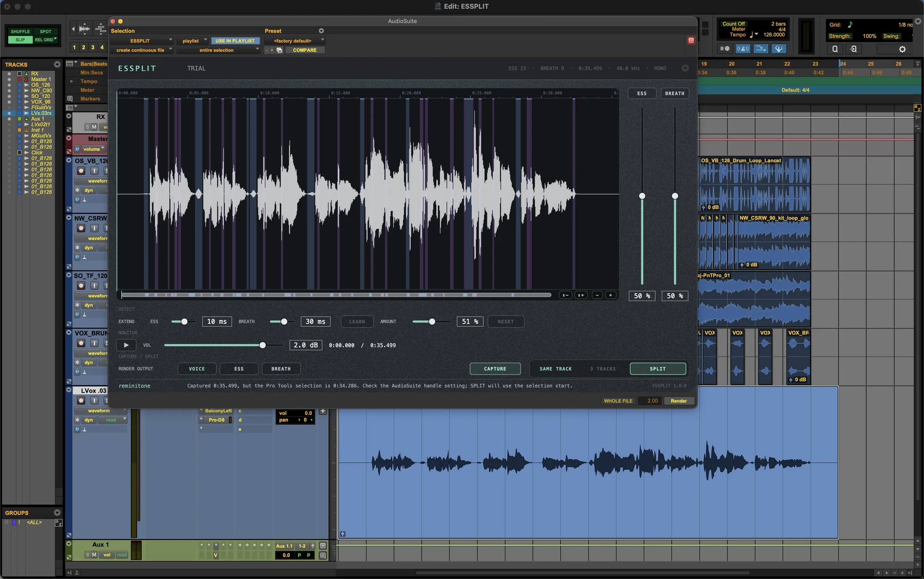Click the ruler scroll-to-selection arrow icon
This screenshot has width=924, height=579.
pyautogui.click(x=918, y=64)
